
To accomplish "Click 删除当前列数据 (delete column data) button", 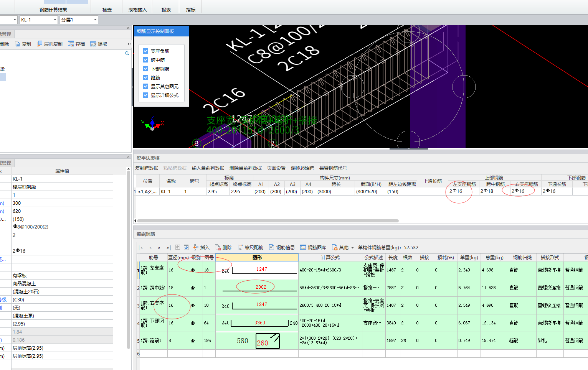I will coord(246,168).
